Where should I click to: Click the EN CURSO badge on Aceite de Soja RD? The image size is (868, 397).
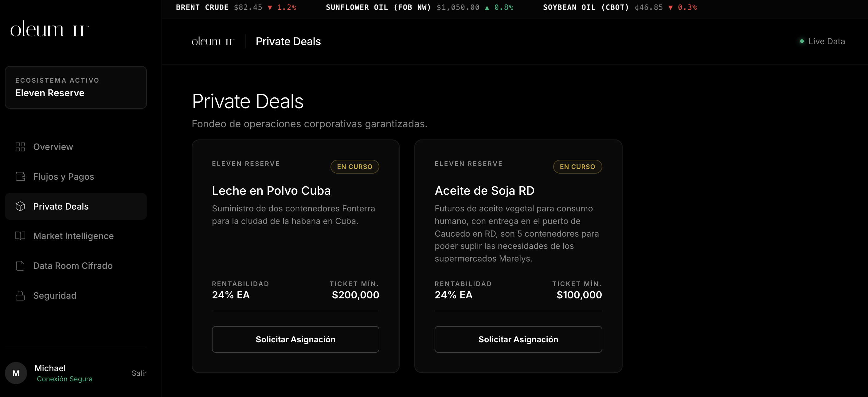coord(577,167)
